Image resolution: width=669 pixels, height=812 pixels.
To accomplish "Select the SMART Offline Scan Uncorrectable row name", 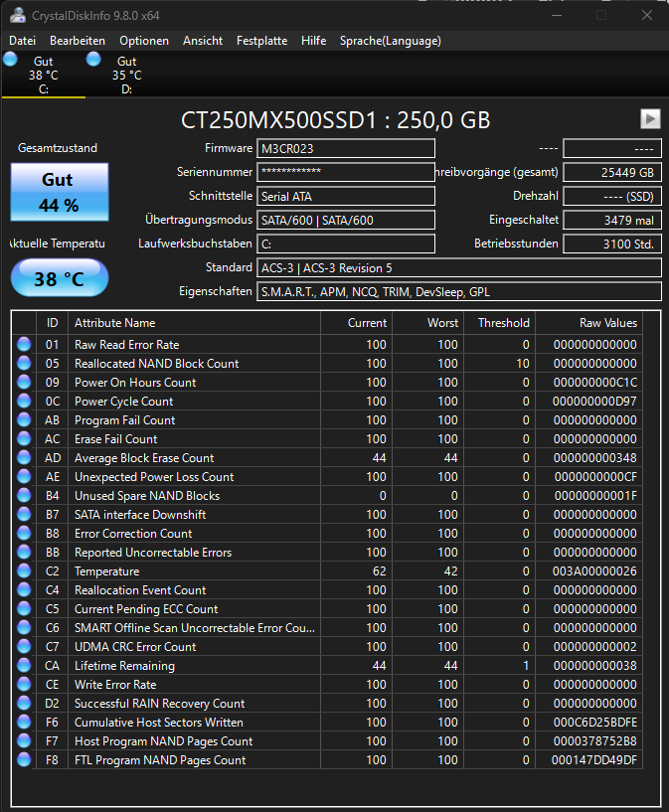I will (x=195, y=628).
